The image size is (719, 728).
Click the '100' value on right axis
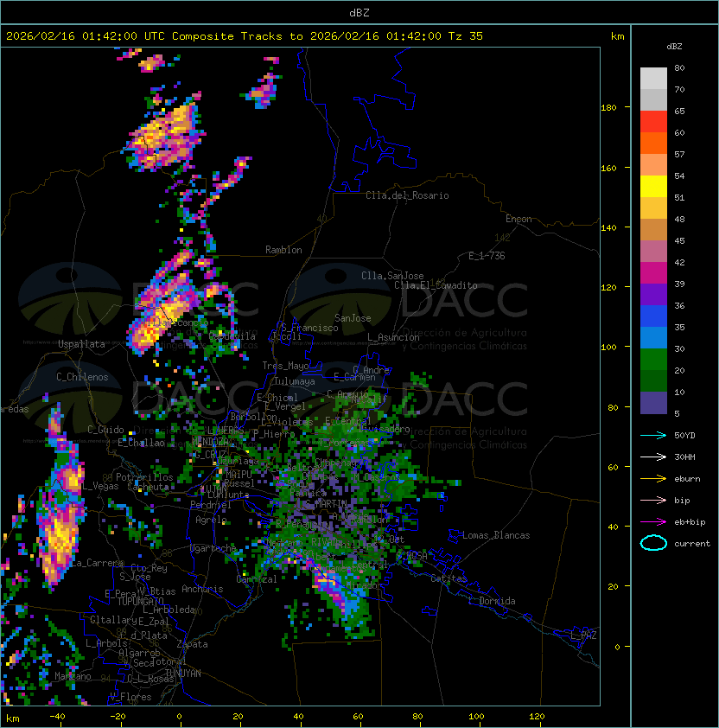click(x=608, y=348)
